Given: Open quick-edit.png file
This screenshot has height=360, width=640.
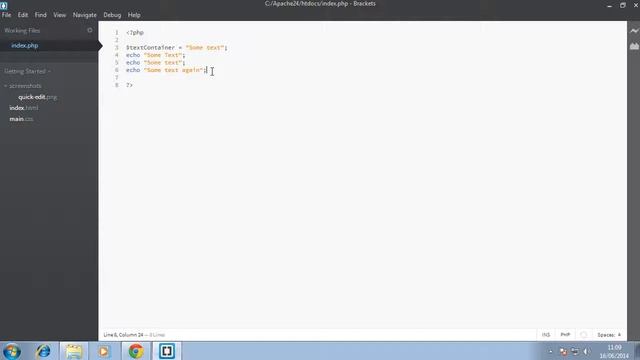Looking at the screenshot, I should 37,97.
